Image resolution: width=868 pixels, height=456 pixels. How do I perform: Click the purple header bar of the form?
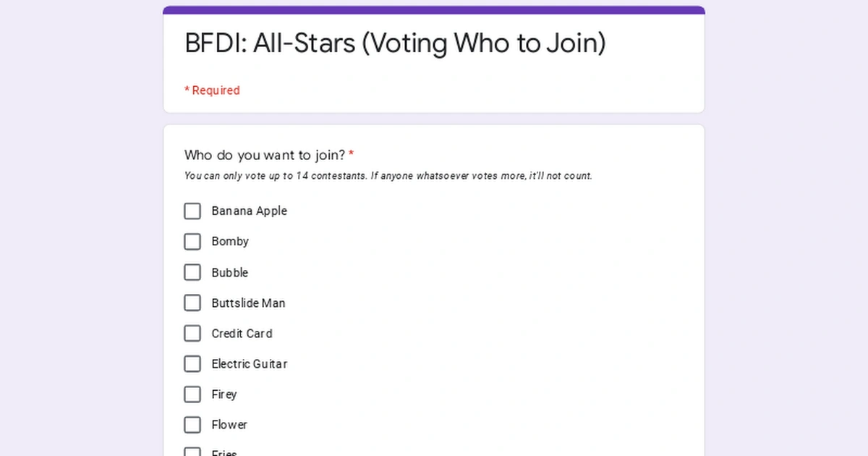[434, 7]
